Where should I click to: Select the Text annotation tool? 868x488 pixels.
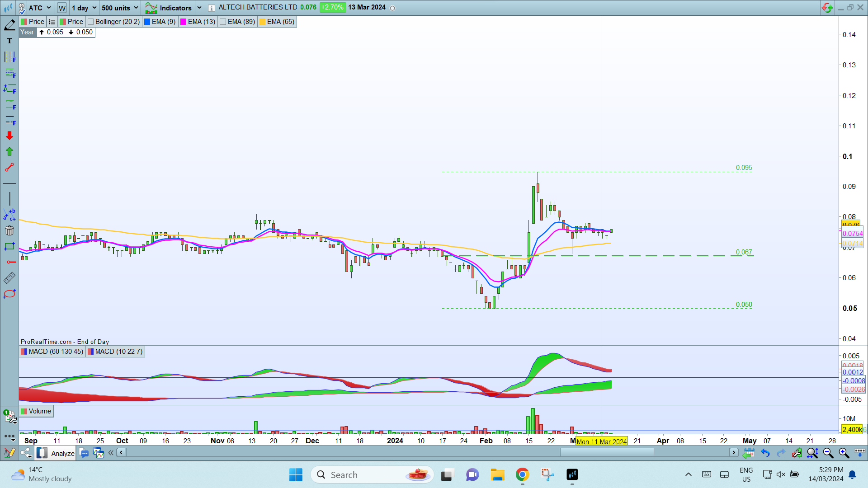[9, 41]
